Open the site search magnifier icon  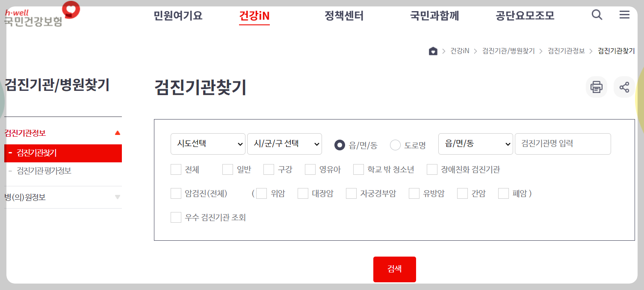click(x=597, y=15)
